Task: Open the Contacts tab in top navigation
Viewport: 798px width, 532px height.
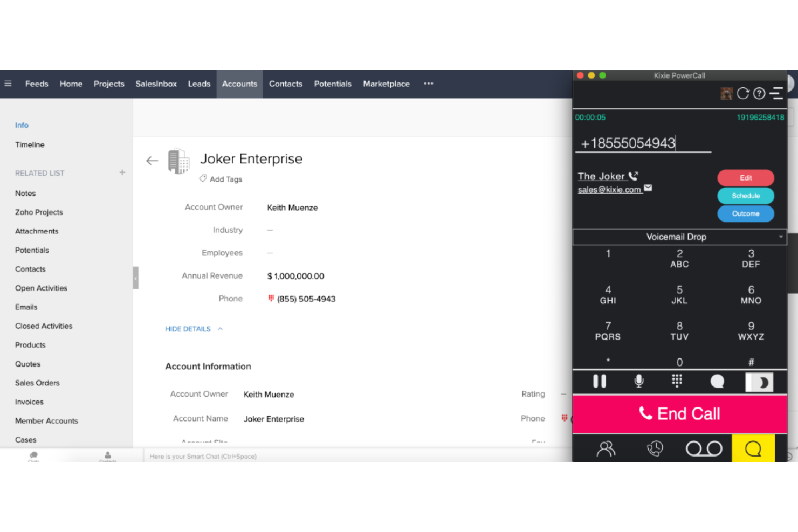Action: pos(286,84)
